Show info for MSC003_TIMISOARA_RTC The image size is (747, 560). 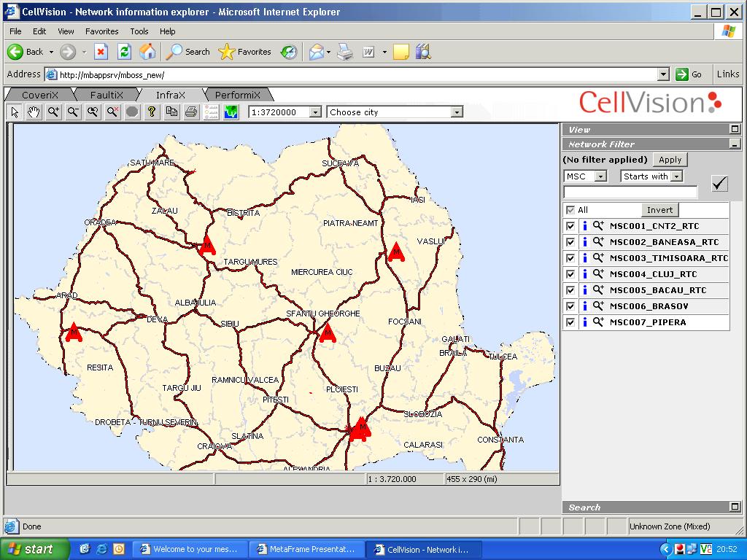585,258
